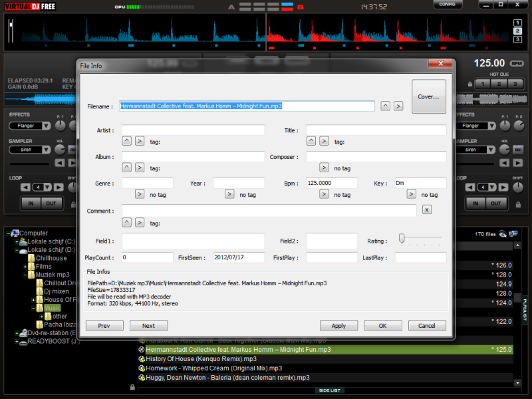Viewport: 532px width, 399px height.
Task: Click the Rating slider handle
Action: (x=402, y=238)
